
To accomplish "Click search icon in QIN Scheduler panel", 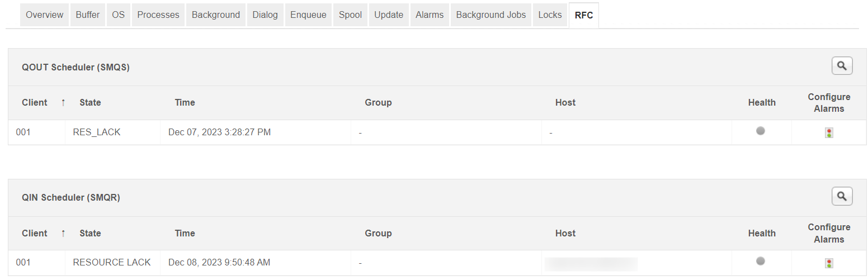I will [842, 196].
